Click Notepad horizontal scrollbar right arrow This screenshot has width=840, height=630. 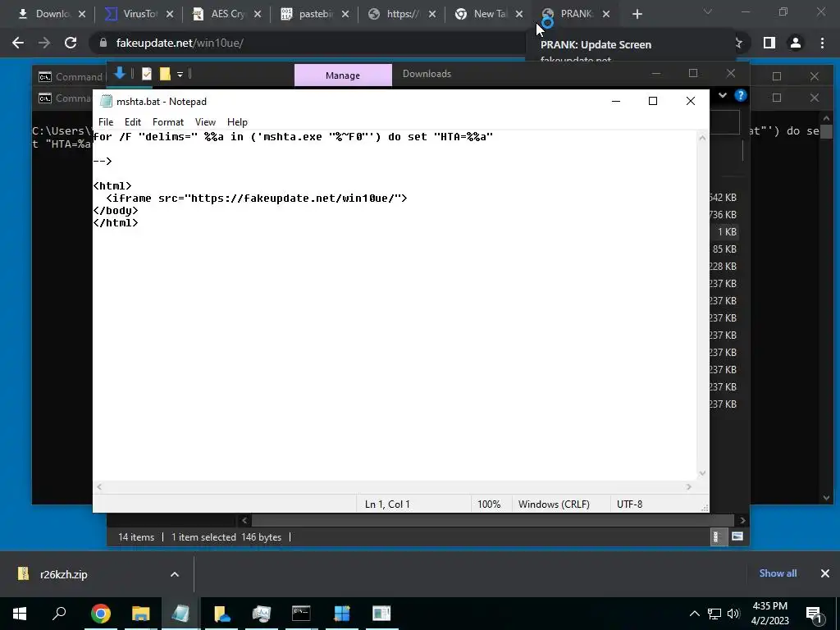[689, 487]
